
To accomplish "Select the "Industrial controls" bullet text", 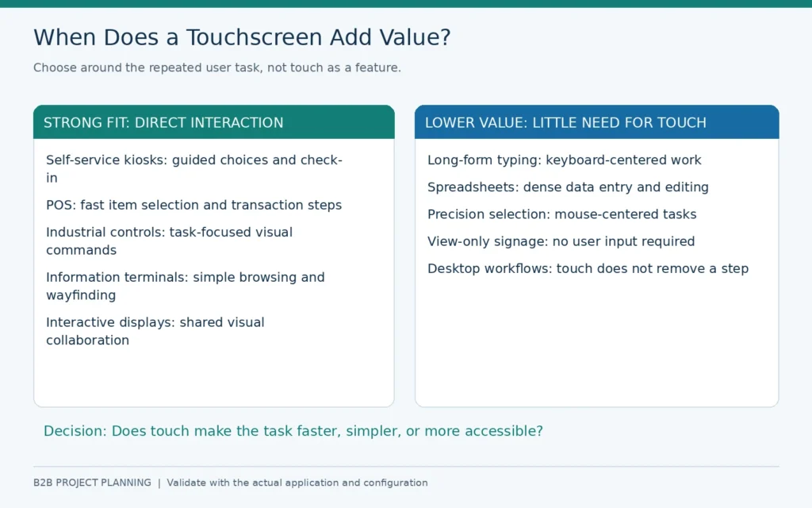I will tap(170, 241).
